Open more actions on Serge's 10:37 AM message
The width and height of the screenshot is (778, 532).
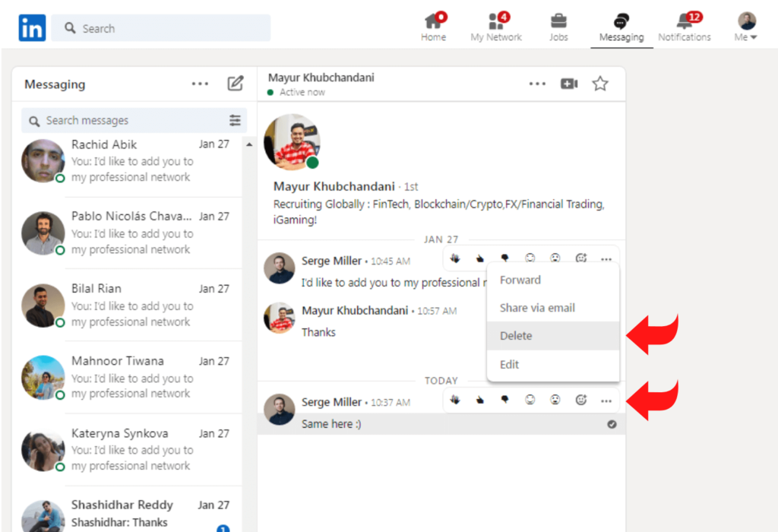coord(606,401)
